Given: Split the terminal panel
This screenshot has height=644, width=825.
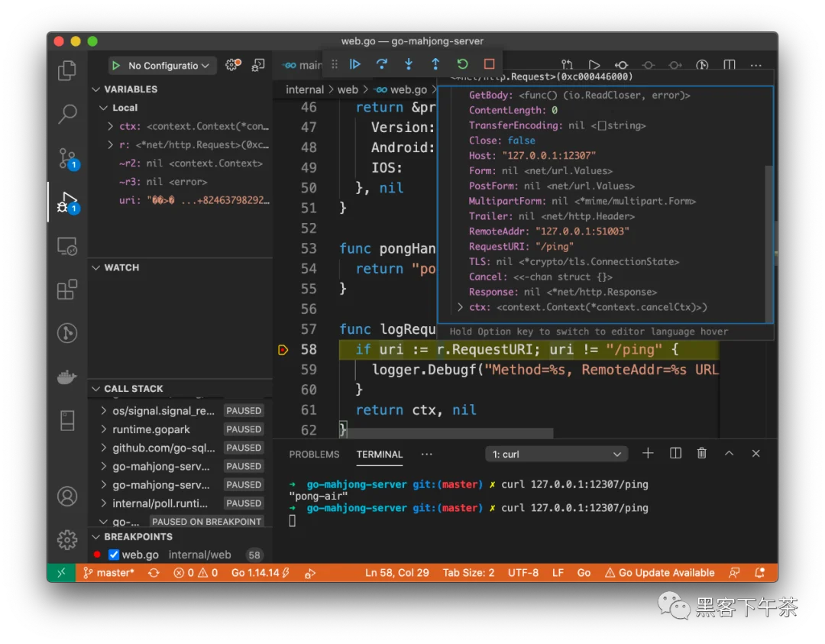Looking at the screenshot, I should click(x=675, y=454).
